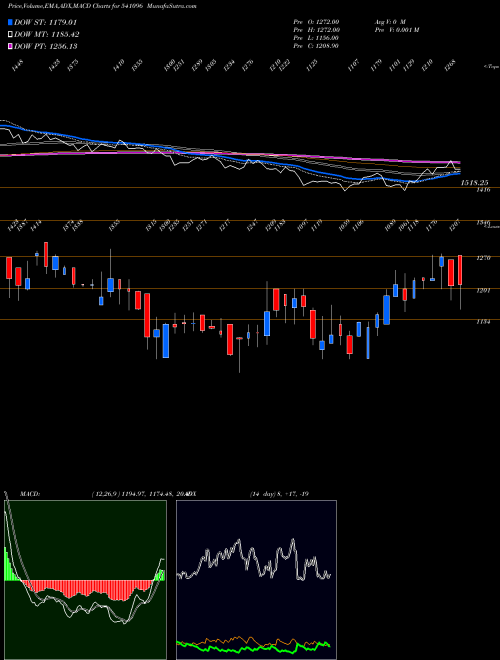Click the MACD panel heading
This screenshot has width=500, height=660.
tap(29, 493)
